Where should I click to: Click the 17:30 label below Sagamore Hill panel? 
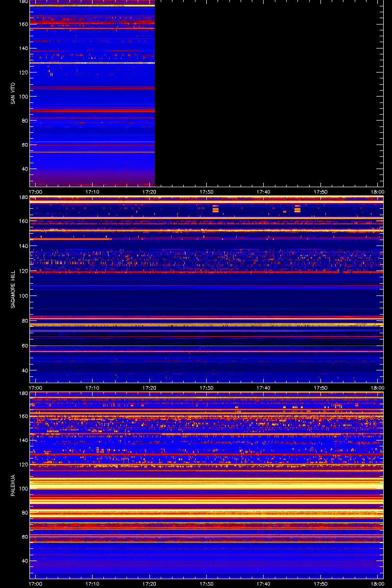pos(206,388)
